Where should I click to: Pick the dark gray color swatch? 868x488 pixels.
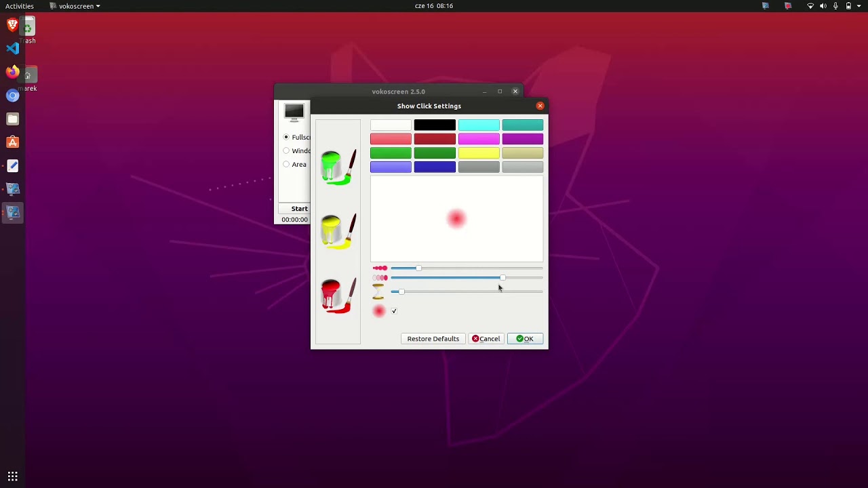[x=479, y=167]
